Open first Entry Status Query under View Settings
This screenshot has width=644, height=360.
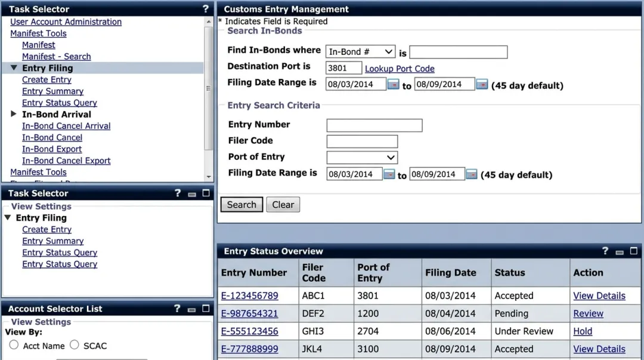[x=60, y=252]
